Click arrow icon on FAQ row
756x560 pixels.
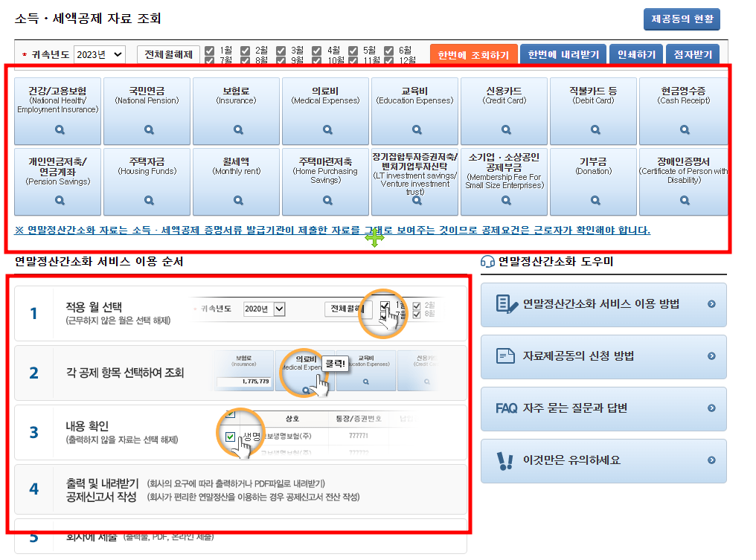(711, 408)
